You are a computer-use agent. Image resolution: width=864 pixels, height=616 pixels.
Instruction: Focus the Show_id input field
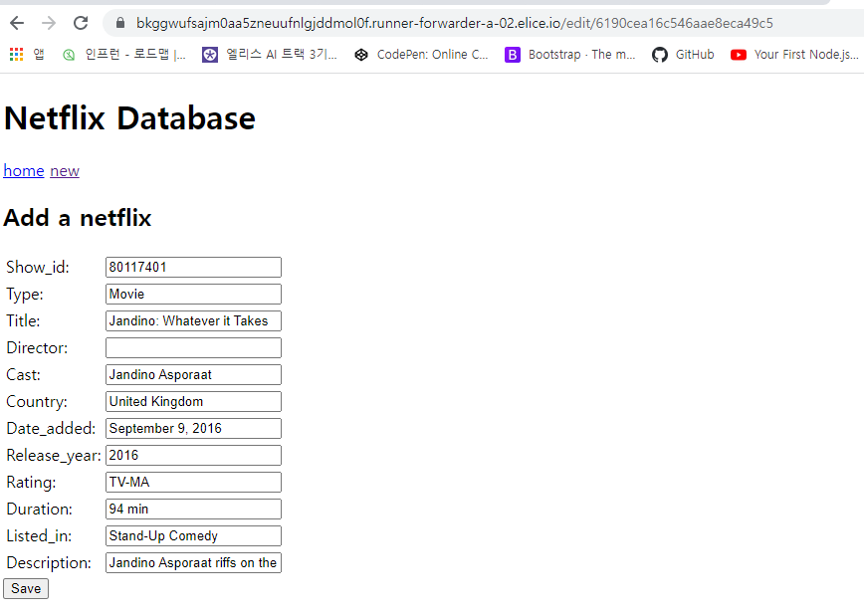[x=193, y=268]
